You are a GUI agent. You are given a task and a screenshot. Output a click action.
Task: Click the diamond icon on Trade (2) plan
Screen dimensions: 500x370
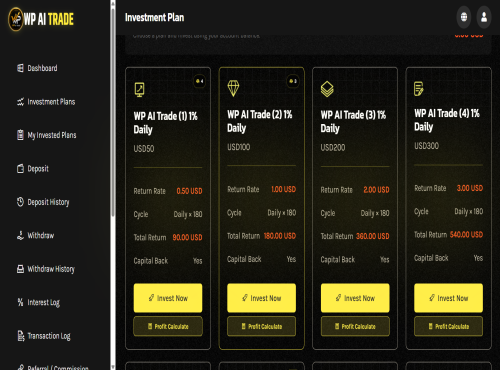click(x=233, y=88)
